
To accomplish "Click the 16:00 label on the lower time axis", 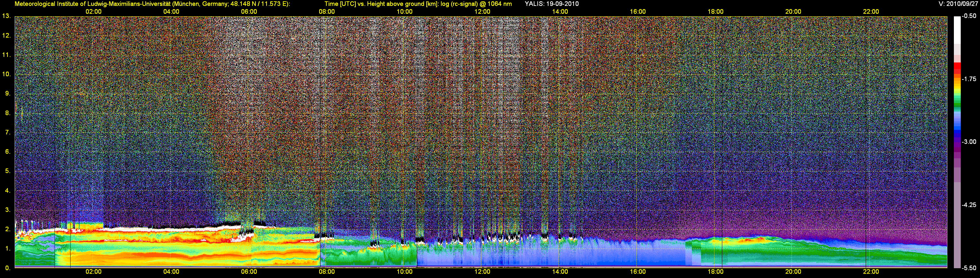I will (638, 272).
